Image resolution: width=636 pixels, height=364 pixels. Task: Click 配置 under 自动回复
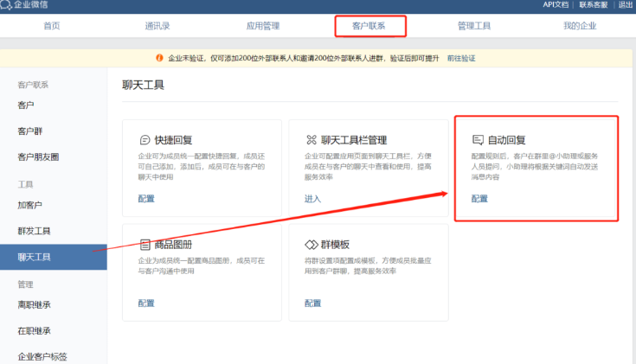pyautogui.click(x=479, y=199)
